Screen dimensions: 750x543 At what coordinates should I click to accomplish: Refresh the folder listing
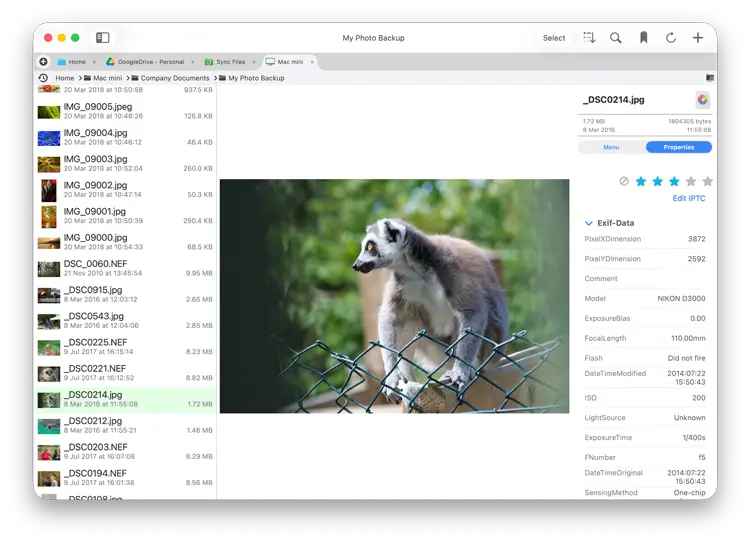point(671,38)
